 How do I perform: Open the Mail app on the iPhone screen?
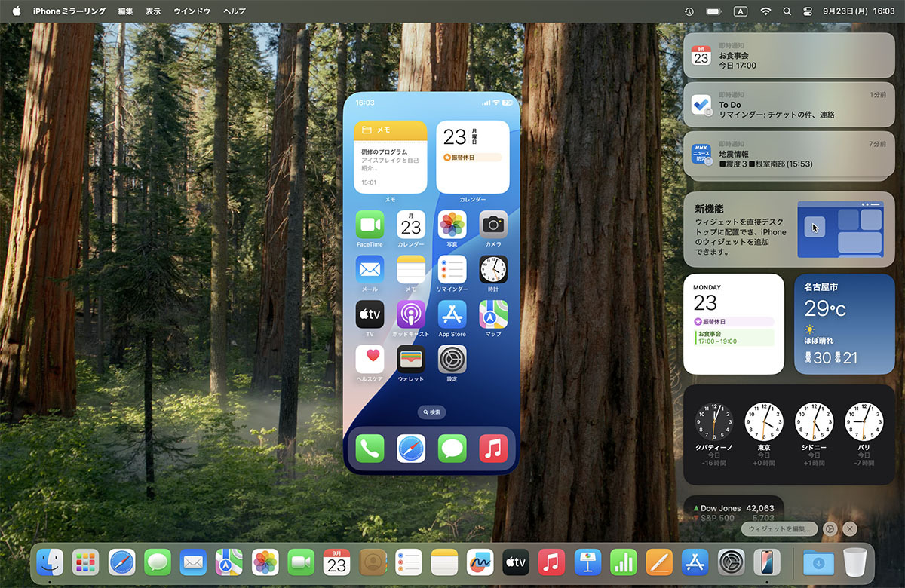(x=370, y=269)
